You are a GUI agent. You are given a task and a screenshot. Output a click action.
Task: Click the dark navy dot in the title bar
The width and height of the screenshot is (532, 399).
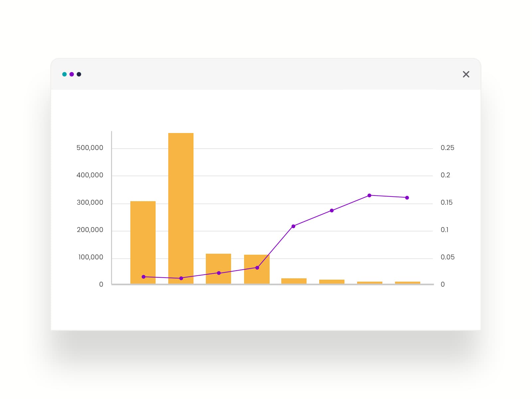tap(79, 74)
